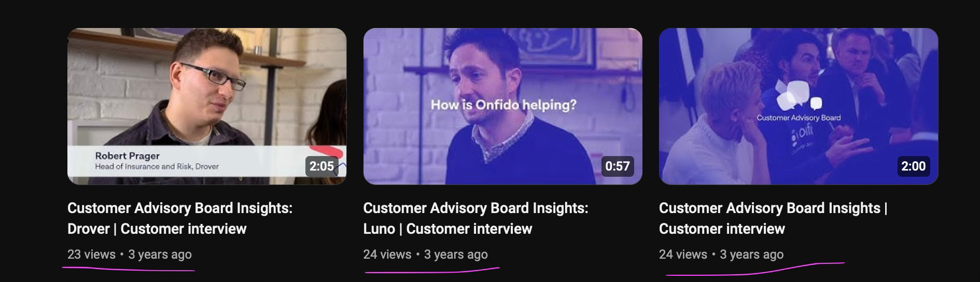Click '24 views' under the Luno video

pos(387,255)
